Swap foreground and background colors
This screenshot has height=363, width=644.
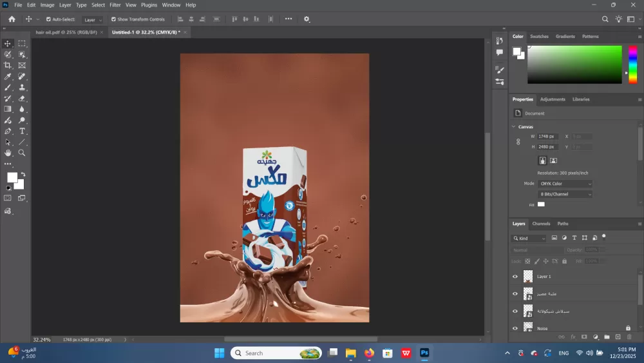(x=23, y=174)
